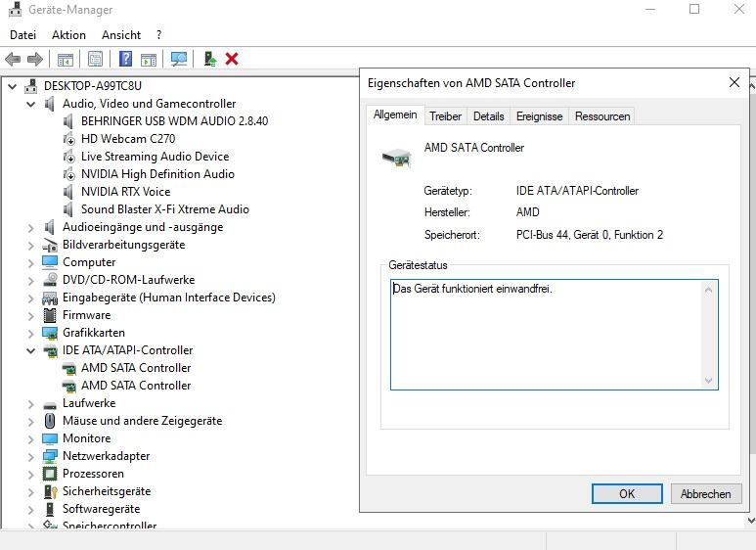Click the action pane toolbar icon

pyautogui.click(x=149, y=60)
